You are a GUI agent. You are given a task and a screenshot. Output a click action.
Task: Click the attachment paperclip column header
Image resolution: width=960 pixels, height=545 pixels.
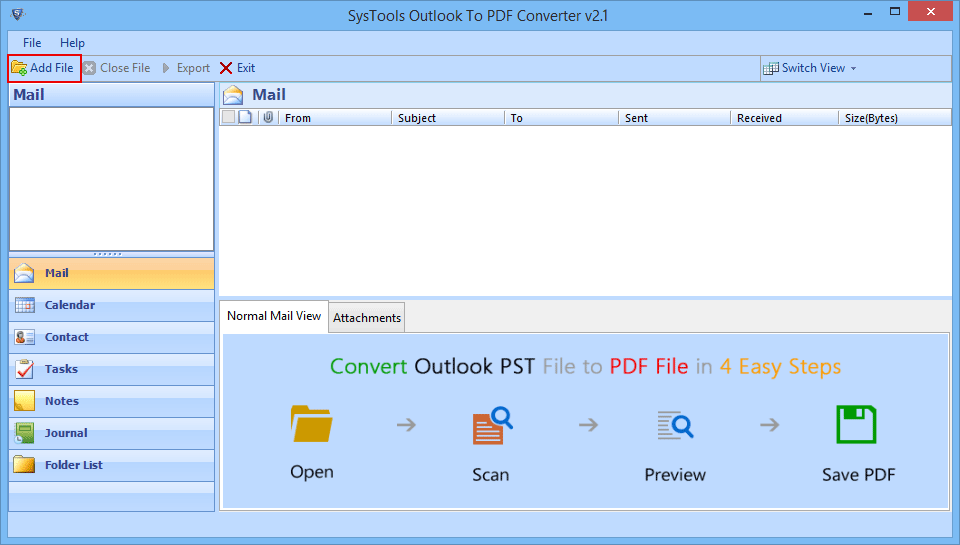[x=268, y=117]
